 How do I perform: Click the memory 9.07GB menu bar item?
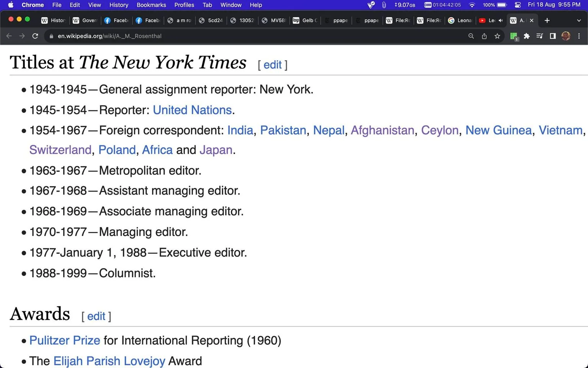tap(405, 5)
